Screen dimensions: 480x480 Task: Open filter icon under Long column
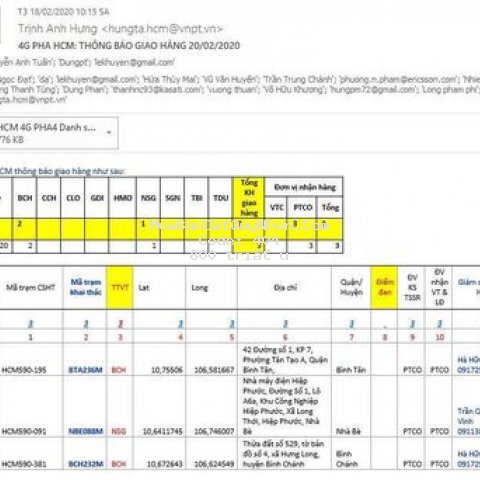coord(232,324)
